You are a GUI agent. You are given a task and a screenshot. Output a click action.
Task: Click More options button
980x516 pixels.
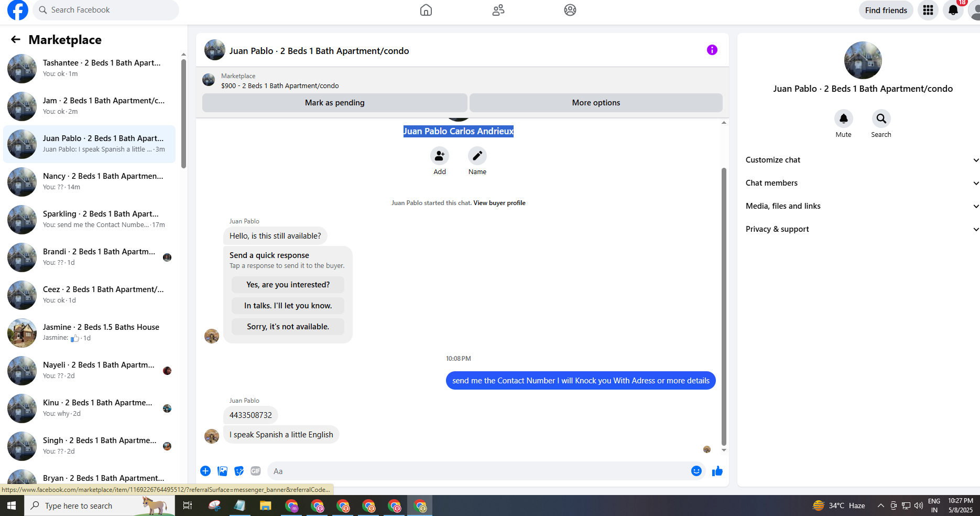(596, 103)
